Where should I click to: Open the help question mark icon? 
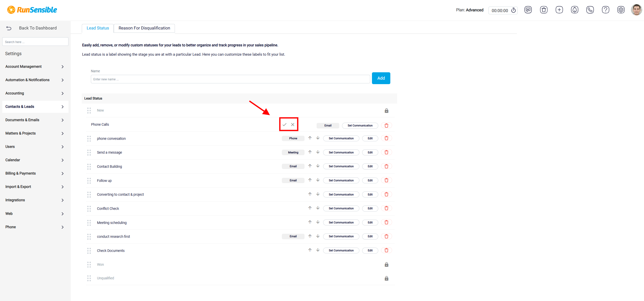point(605,10)
